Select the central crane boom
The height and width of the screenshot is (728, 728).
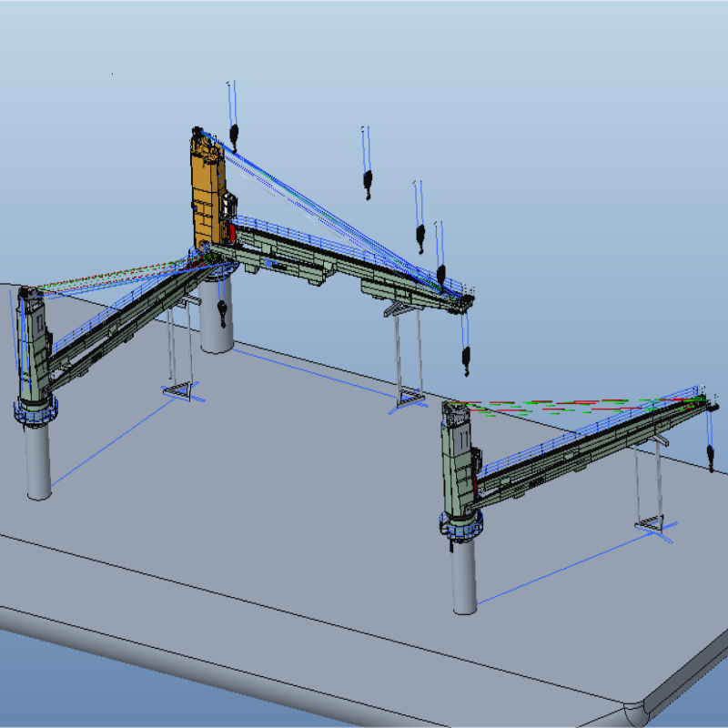point(346,264)
